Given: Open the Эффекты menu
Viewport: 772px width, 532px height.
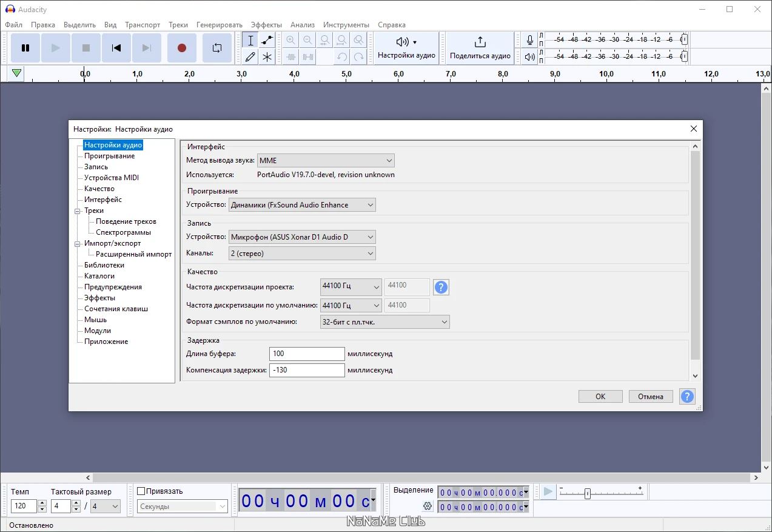Looking at the screenshot, I should [266, 25].
